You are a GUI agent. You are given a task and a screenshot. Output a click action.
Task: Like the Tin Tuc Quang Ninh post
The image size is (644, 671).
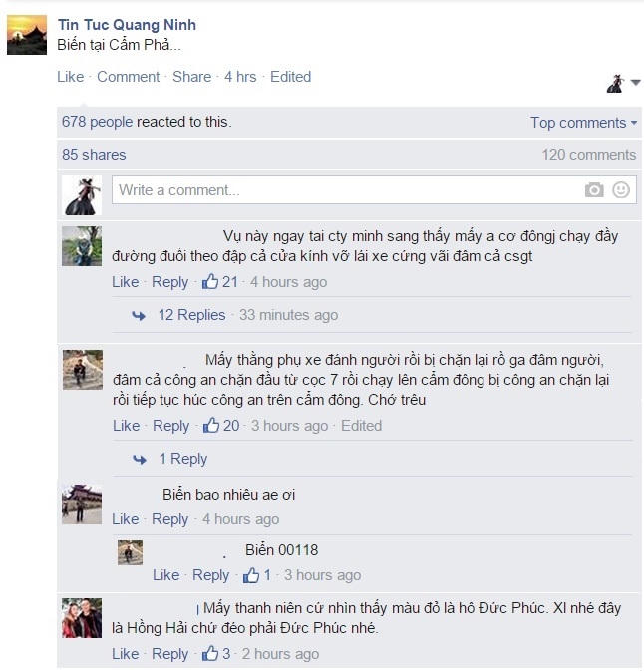[71, 77]
